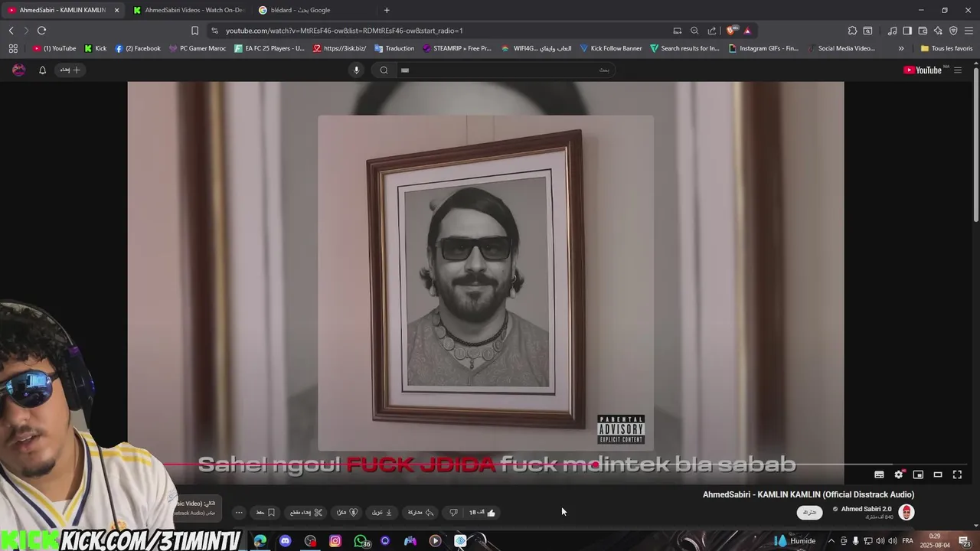Open Brave Shields lion icon
This screenshot has height=551, width=980.
(731, 31)
